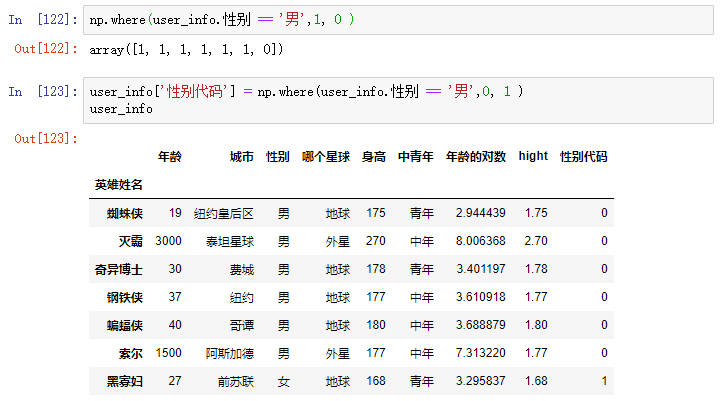Screen dimensions: 724x401
Task: Click the hight column header
Action: 533,156
